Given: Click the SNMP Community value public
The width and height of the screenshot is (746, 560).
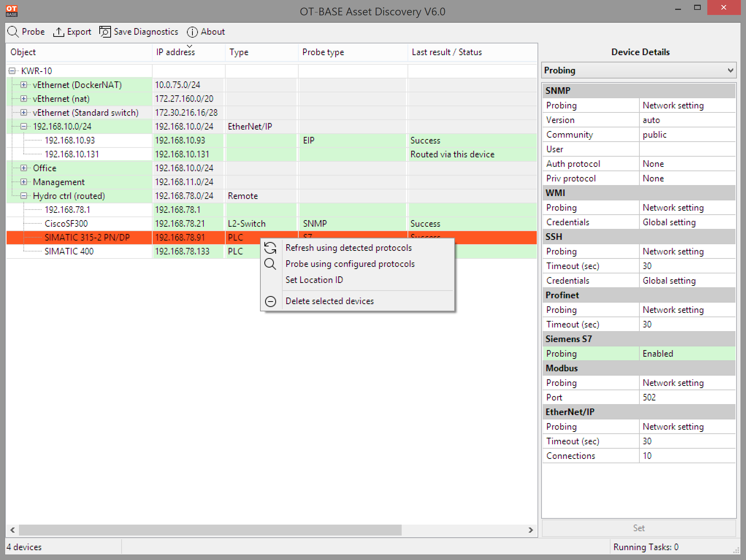Looking at the screenshot, I should pyautogui.click(x=687, y=135).
